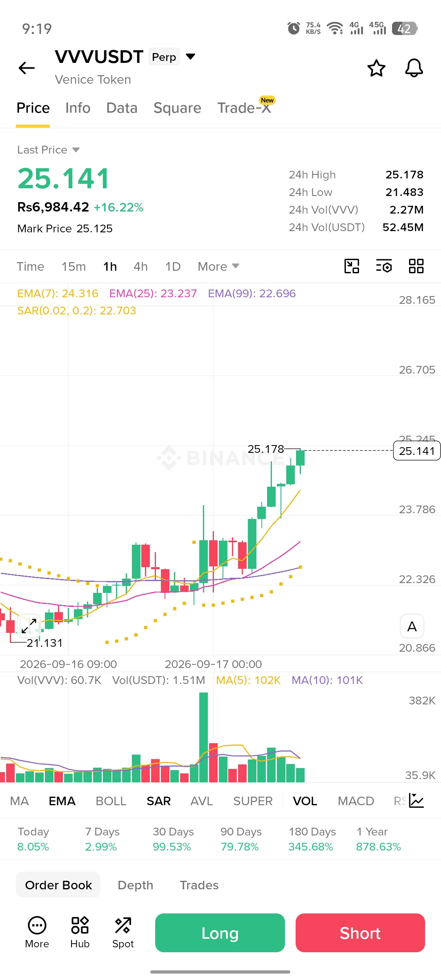Screen dimensions: 441x980
Task: Toggle the VOL sub-indicator
Action: [x=305, y=801]
